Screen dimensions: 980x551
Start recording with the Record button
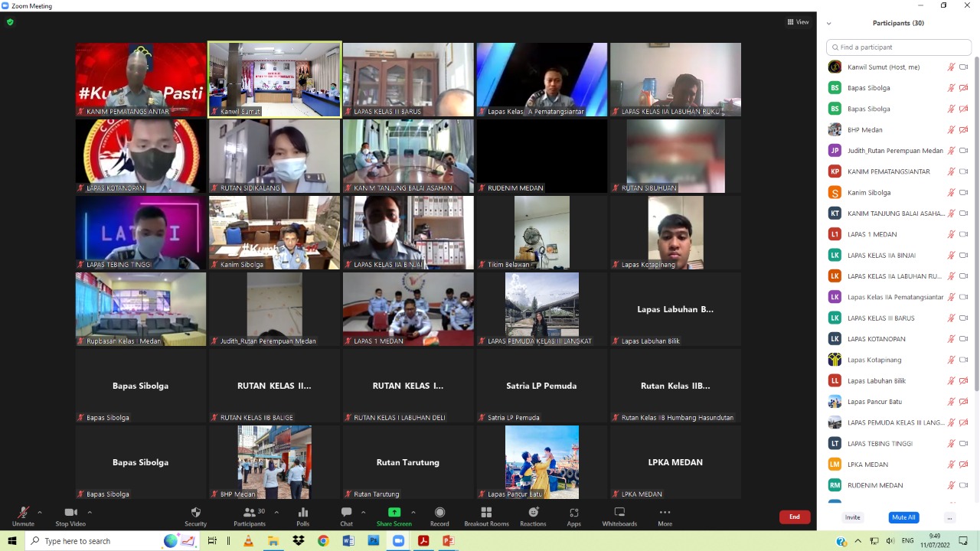(439, 513)
